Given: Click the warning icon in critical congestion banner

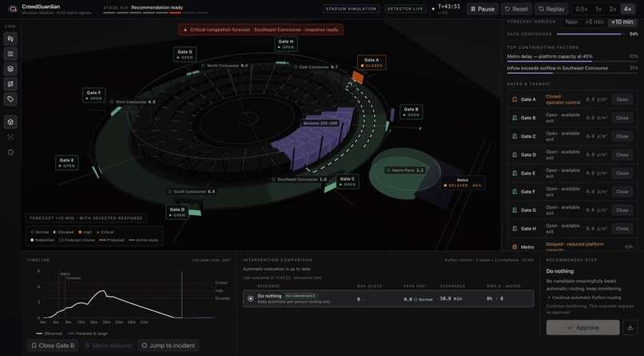Looking at the screenshot, I should (x=185, y=30).
